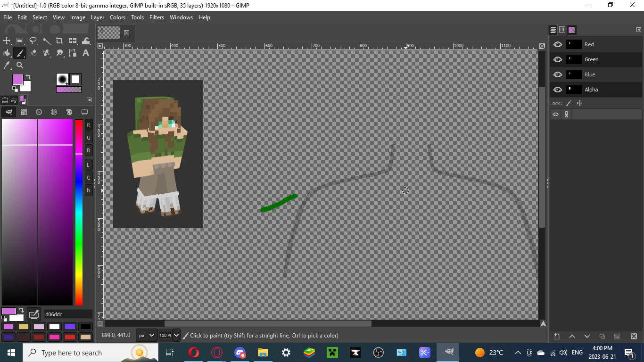Choose the Wheel color selector

54,112
